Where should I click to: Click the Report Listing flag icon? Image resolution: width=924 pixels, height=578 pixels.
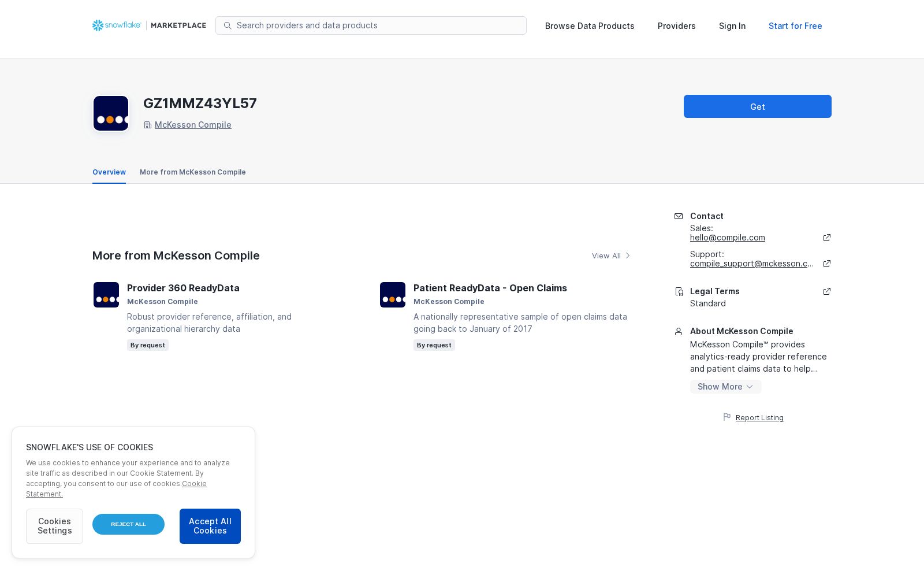[x=727, y=417]
